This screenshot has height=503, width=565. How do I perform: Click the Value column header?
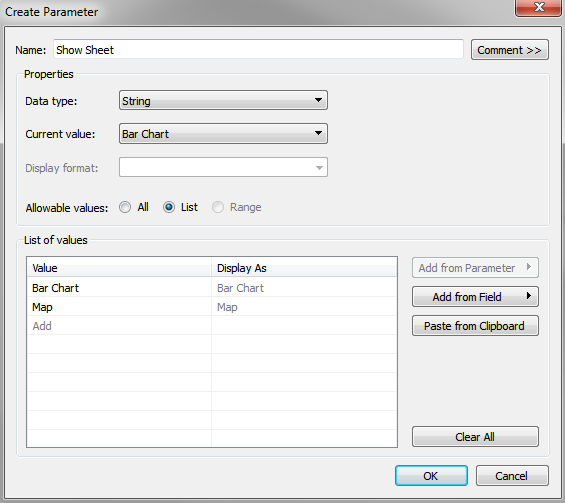tap(119, 268)
